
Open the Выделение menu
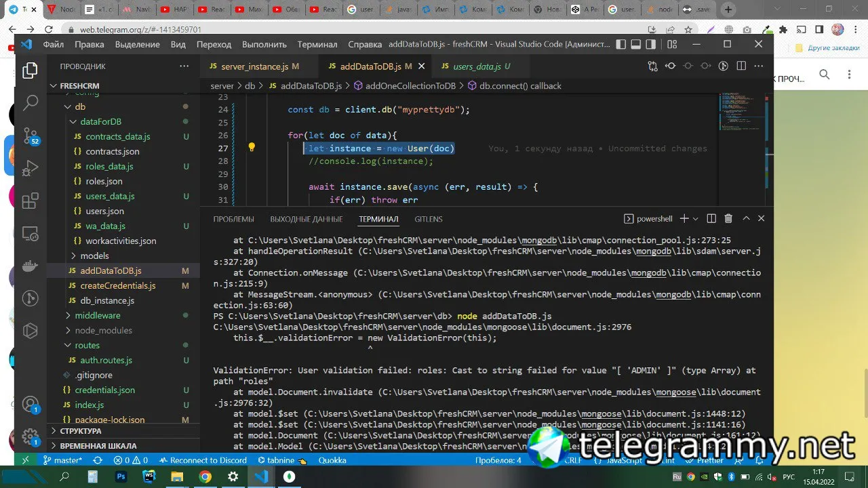(138, 44)
